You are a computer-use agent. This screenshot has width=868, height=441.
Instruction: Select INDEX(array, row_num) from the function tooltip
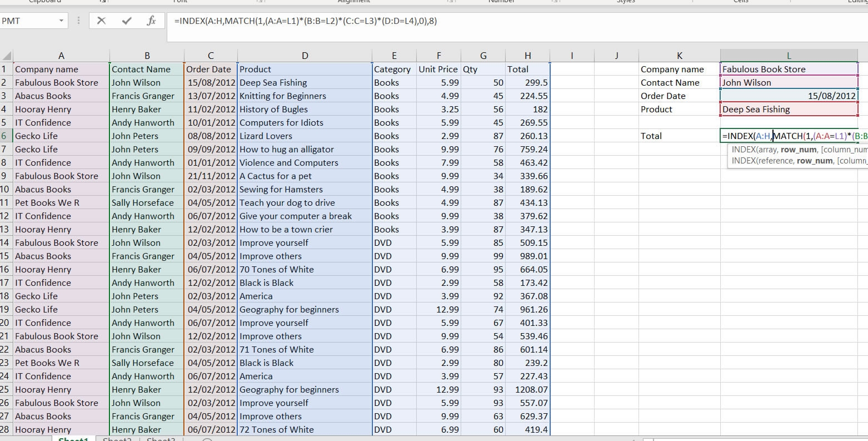point(795,150)
